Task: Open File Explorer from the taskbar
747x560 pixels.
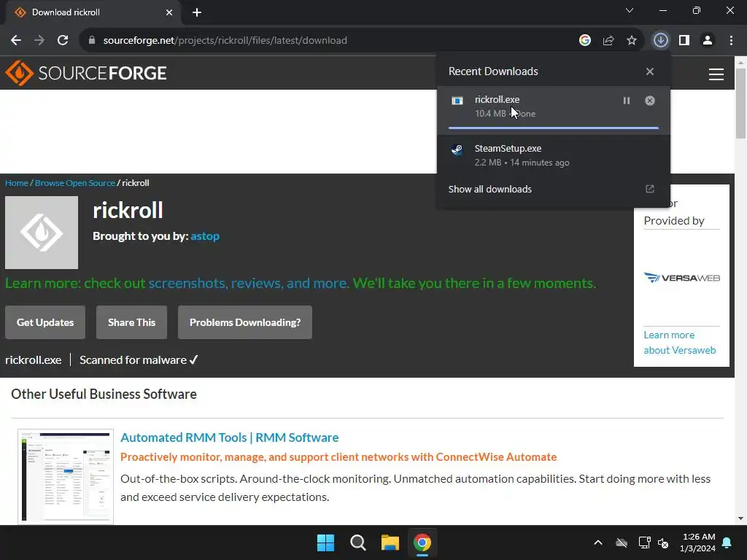Action: pos(390,542)
